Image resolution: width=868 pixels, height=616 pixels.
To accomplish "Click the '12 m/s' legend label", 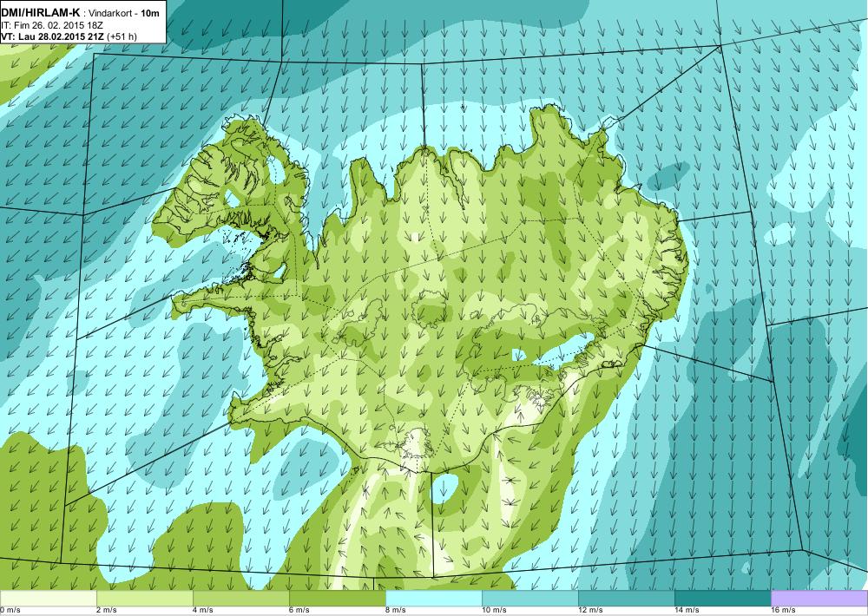I will click(590, 611).
